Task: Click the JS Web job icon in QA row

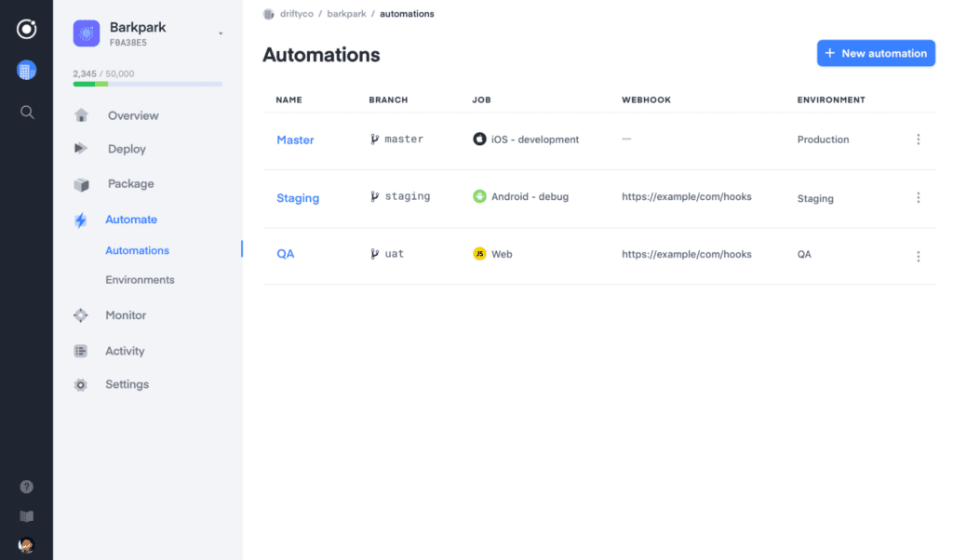Action: [479, 254]
